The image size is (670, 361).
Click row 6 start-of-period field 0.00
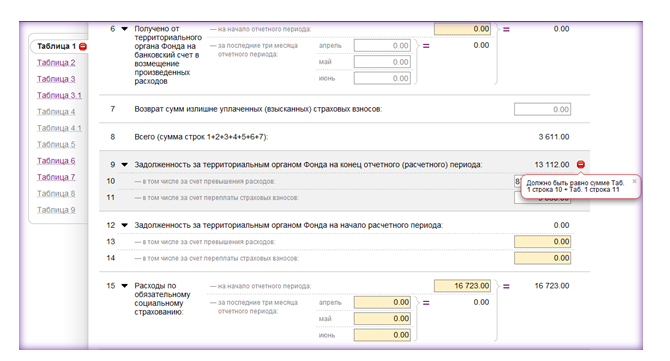462,29
